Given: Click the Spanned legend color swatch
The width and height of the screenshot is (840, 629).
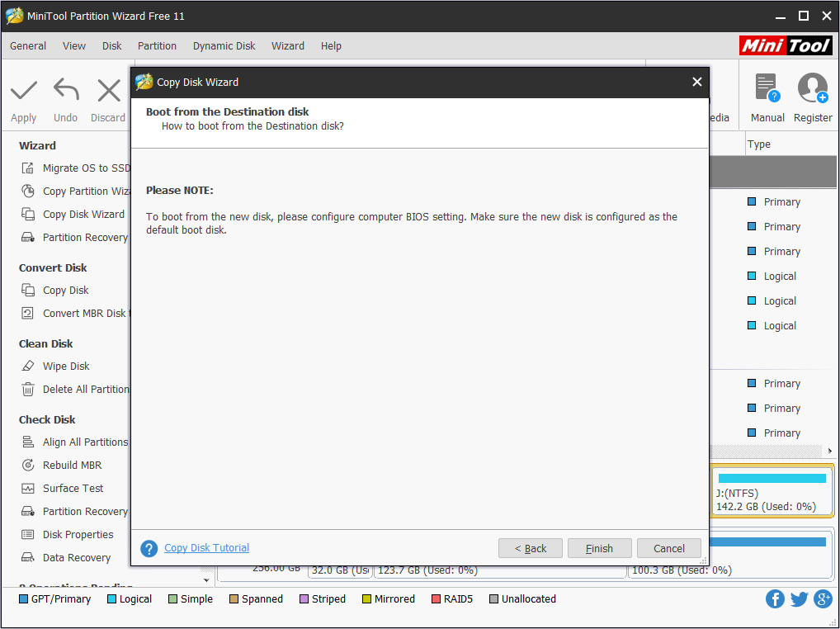Looking at the screenshot, I should [x=234, y=599].
